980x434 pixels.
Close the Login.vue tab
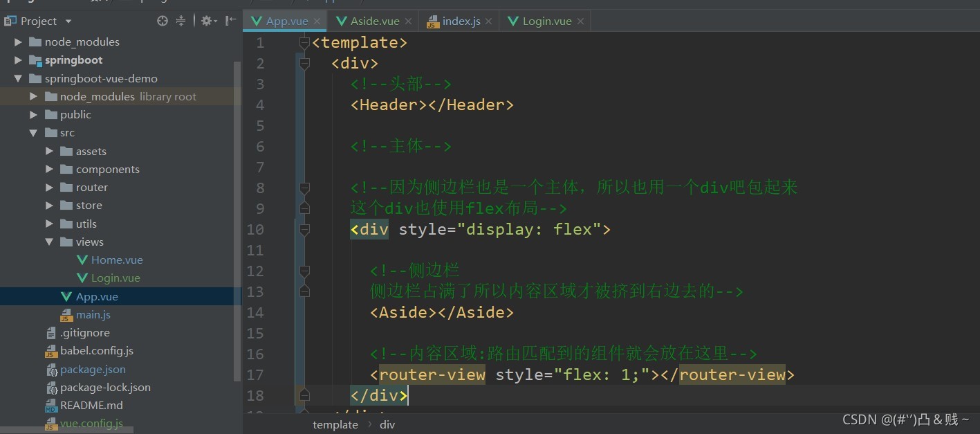(580, 21)
